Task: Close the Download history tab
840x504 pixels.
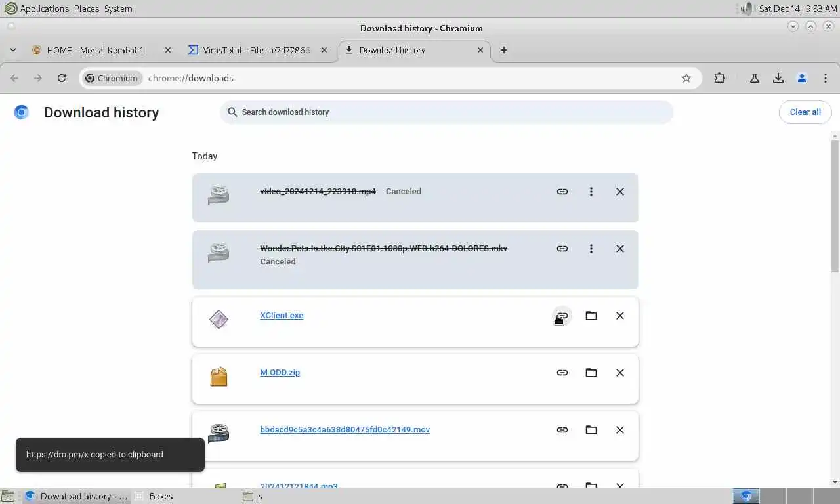Action: (x=480, y=50)
